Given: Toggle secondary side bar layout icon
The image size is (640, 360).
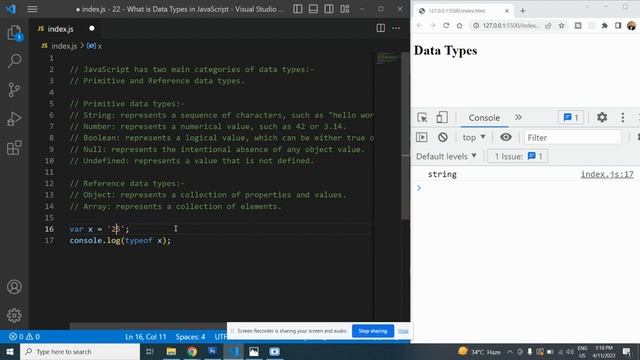Looking at the screenshot, I should click(x=329, y=9).
